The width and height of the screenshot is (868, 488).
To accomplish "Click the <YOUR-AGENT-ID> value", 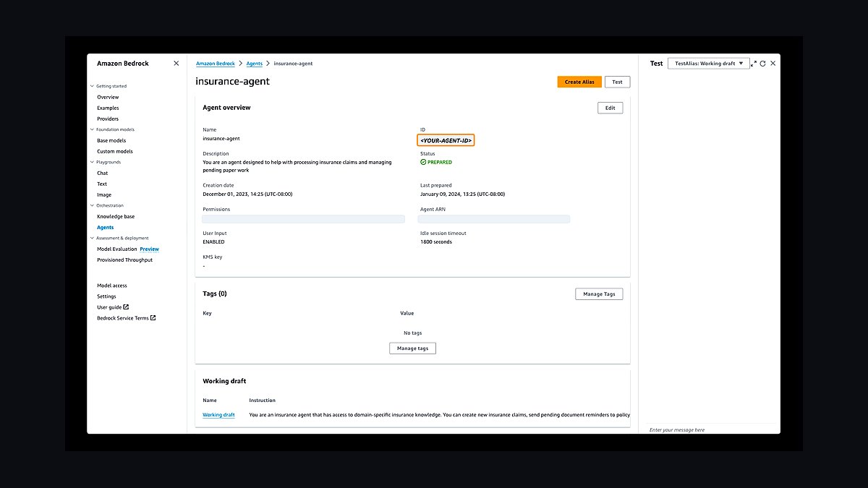I will pos(446,140).
